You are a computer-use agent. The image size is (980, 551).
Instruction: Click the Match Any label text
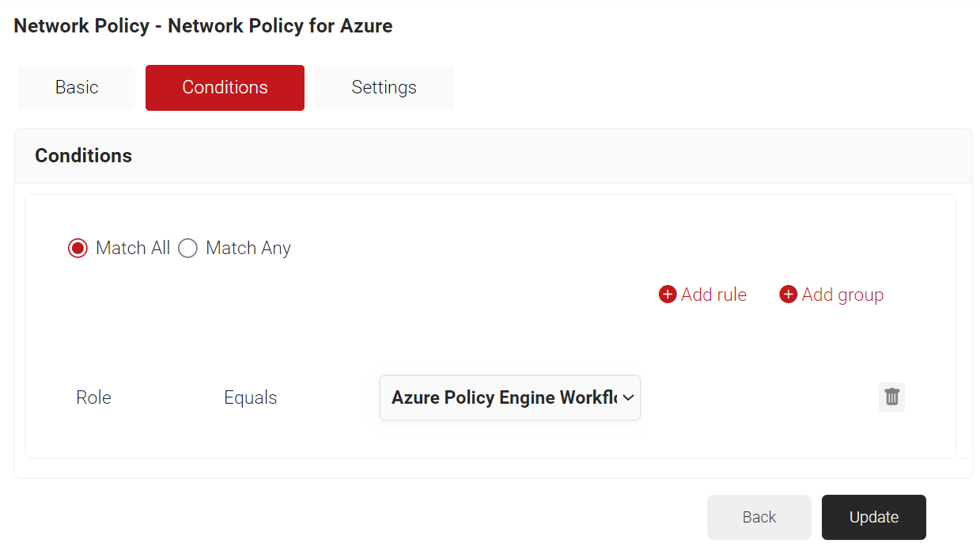[x=248, y=249]
